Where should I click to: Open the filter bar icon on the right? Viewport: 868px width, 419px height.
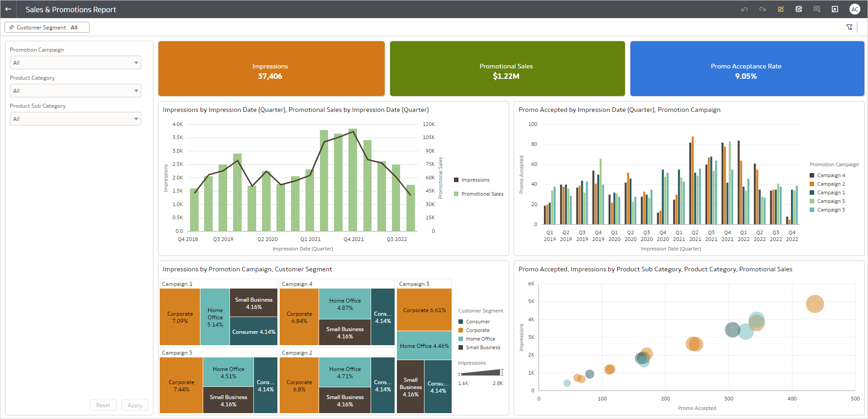[849, 27]
